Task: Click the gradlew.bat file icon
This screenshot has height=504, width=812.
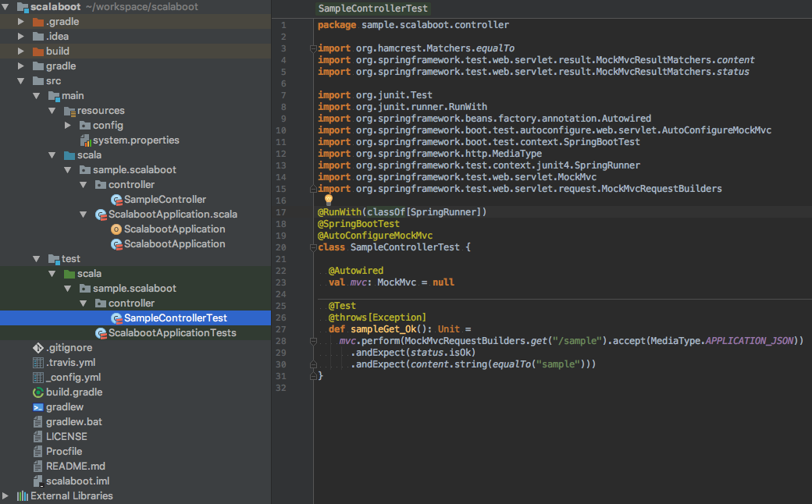Action: (x=37, y=422)
